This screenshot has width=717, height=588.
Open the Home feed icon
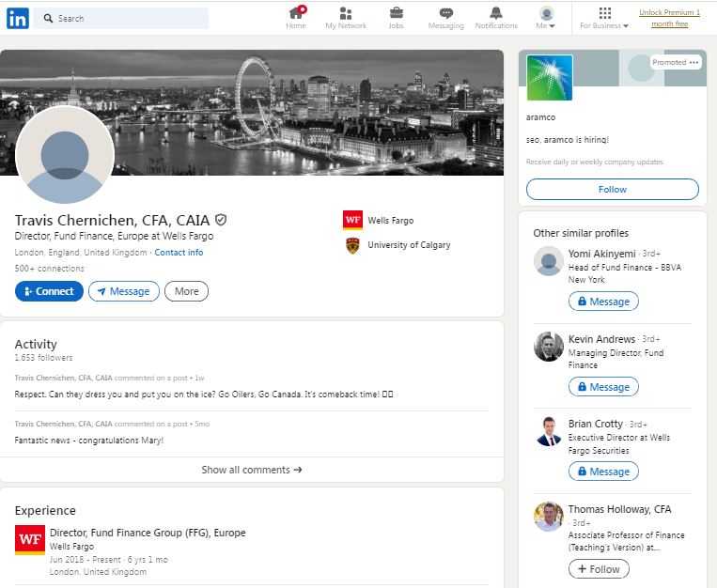point(296,13)
